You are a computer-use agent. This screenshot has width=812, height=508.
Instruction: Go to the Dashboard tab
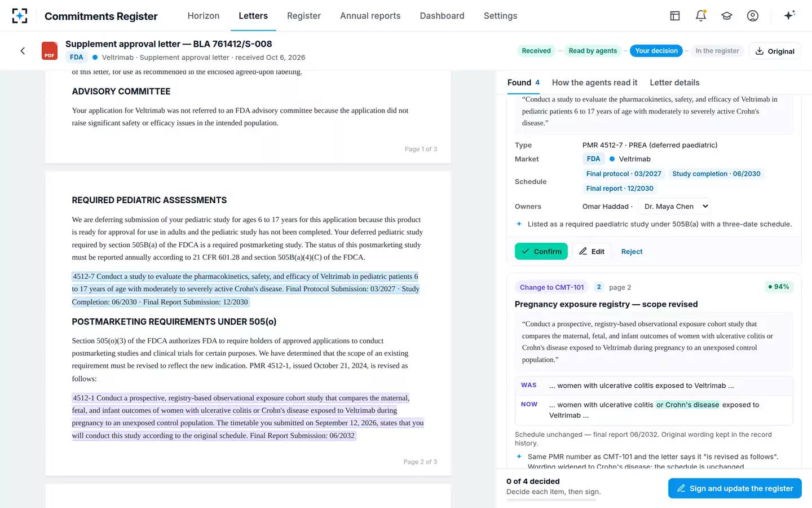442,16
